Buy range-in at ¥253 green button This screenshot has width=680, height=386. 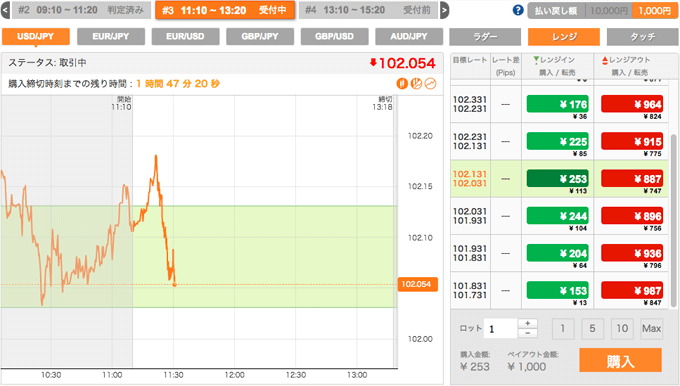558,179
